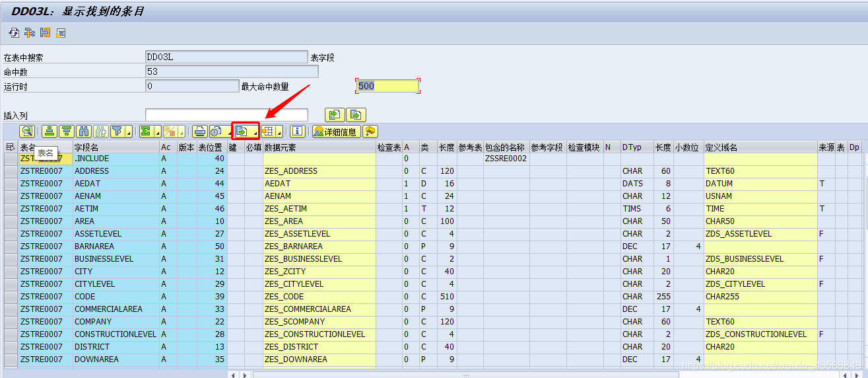Open the Sum dropdown arrow
The width and height of the screenshot is (868, 378).
tap(157, 133)
